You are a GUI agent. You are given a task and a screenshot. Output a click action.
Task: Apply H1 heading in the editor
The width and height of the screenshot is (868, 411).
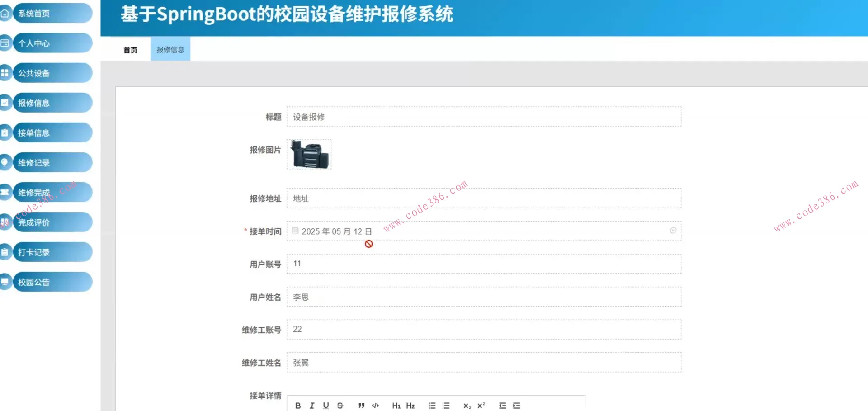click(396, 406)
